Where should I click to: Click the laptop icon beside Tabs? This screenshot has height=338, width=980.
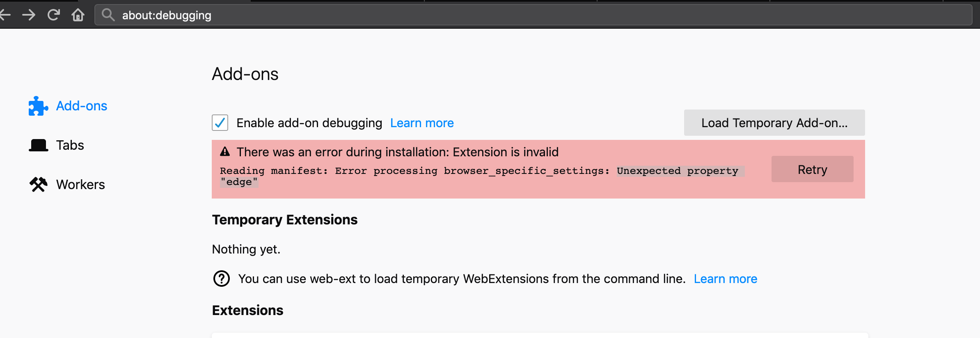[38, 144]
